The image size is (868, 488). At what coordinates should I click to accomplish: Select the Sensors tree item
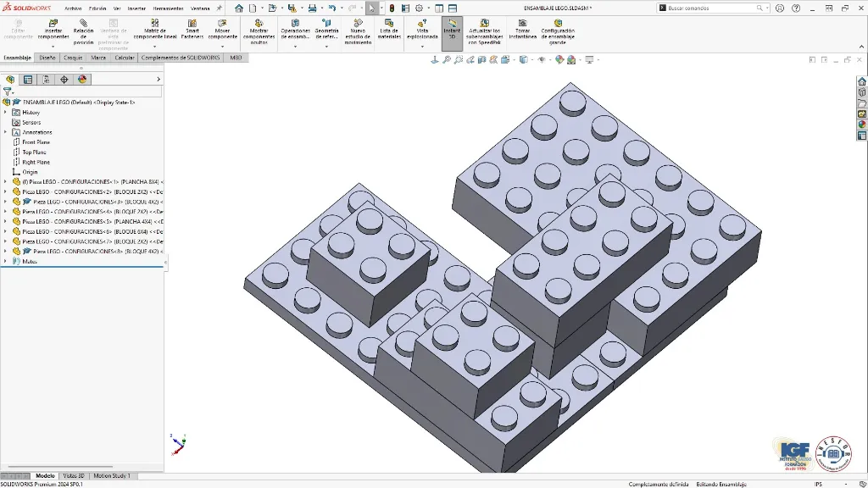(x=31, y=122)
